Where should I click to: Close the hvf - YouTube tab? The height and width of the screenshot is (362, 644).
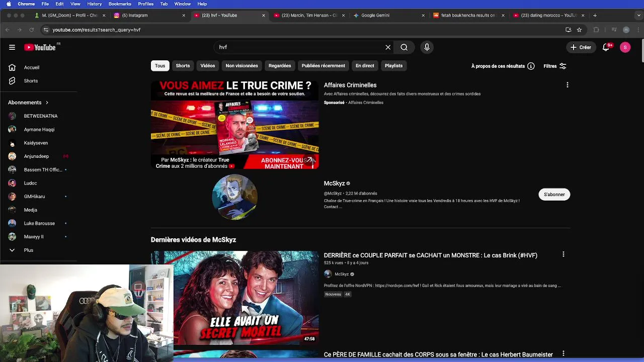[x=263, y=16]
